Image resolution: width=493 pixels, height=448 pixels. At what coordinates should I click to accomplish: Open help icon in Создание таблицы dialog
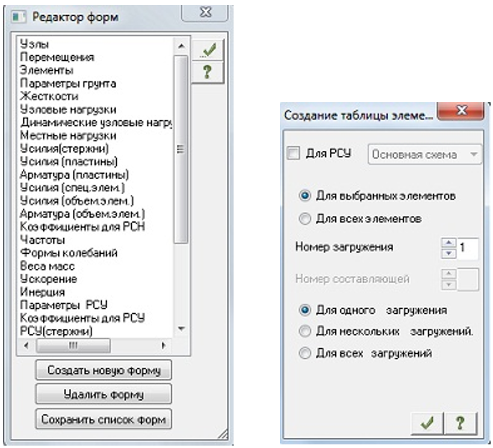(460, 423)
